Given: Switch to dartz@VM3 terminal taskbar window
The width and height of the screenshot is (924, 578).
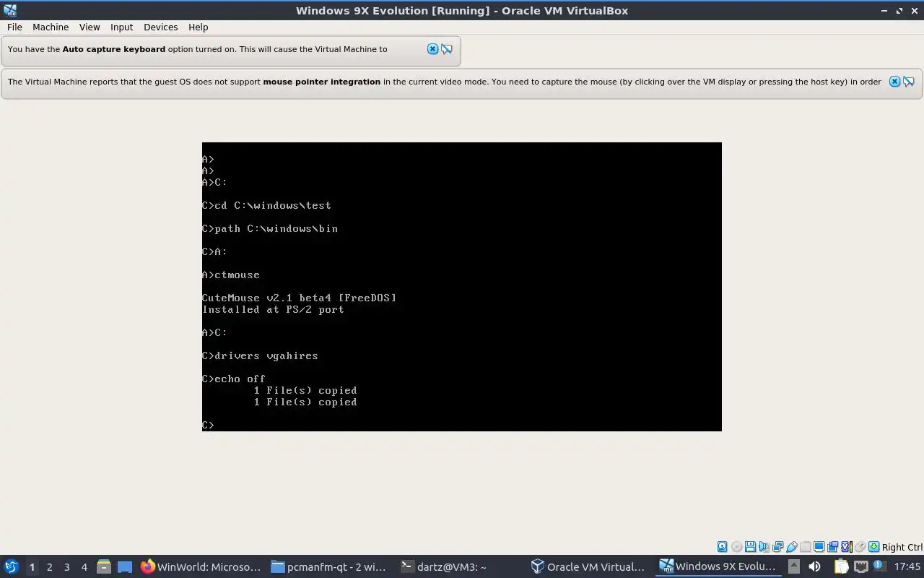Looking at the screenshot, I should click(459, 566).
